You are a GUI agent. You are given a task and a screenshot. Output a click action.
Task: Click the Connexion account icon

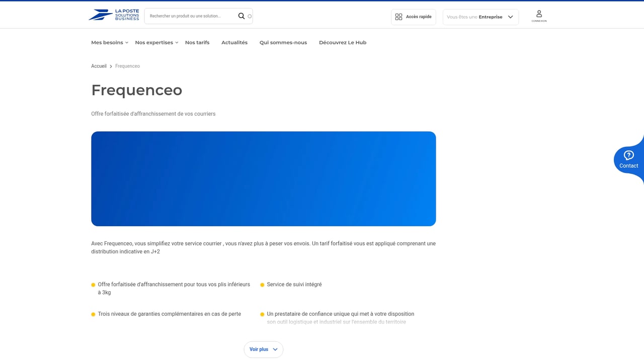click(539, 14)
